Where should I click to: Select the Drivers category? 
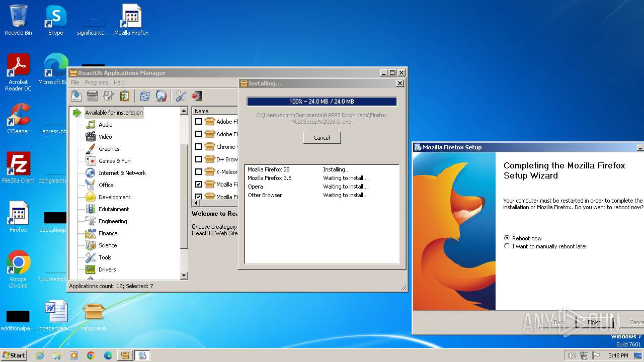click(107, 269)
